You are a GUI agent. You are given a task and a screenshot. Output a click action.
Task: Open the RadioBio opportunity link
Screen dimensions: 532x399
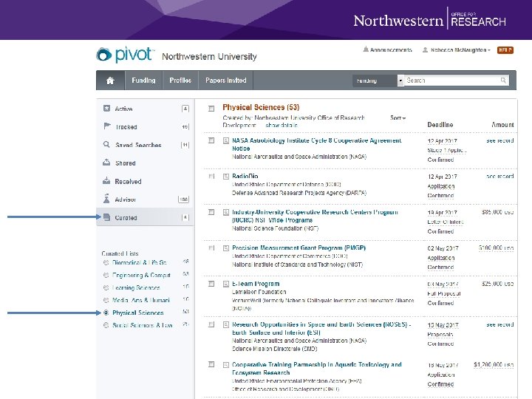point(245,176)
